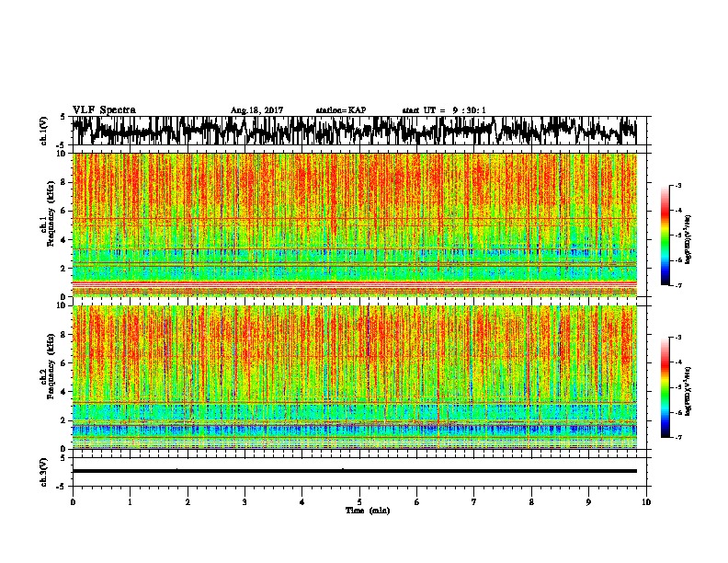The width and height of the screenshot is (728, 563).
Task: Click the "2" tick on ch.2 frequency axis
Action: pyautogui.click(x=64, y=420)
